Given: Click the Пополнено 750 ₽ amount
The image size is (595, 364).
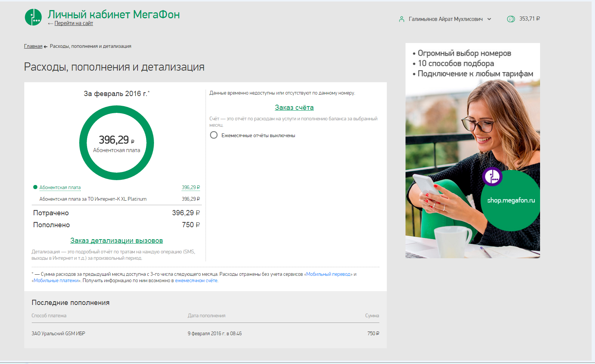Looking at the screenshot, I should click(x=191, y=225).
